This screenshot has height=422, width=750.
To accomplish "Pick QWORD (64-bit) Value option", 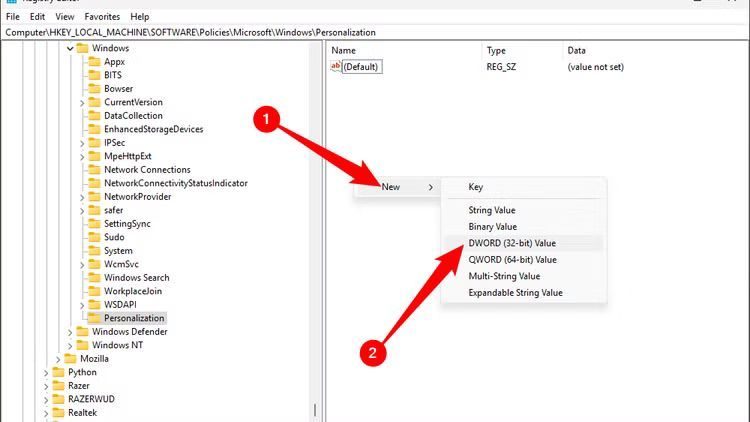I will [512, 260].
